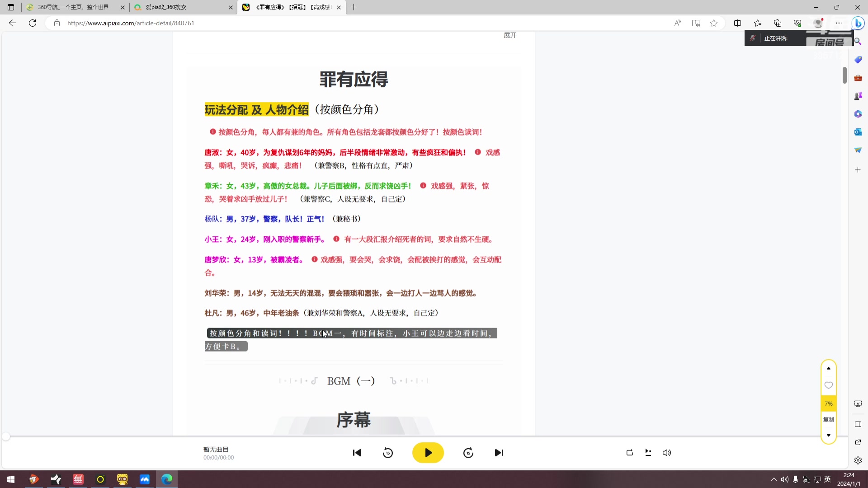
Task: Activate read aloud in the address bar
Action: click(x=678, y=23)
